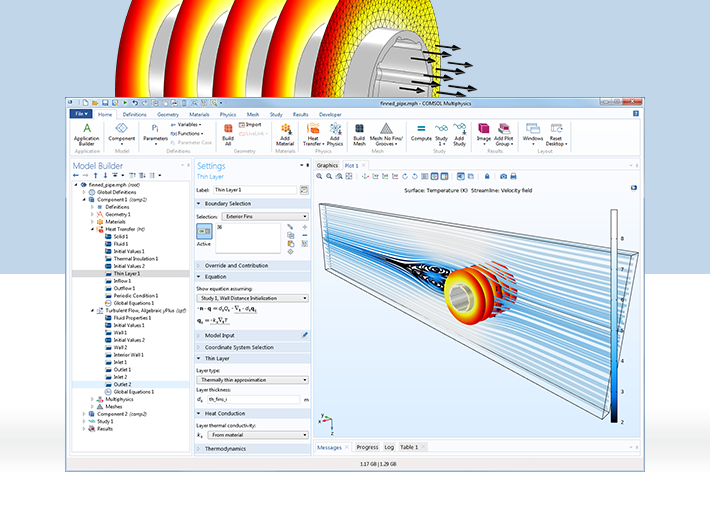Click the temperature color legend bar
The width and height of the screenshot is (710, 523).
pyautogui.click(x=614, y=316)
